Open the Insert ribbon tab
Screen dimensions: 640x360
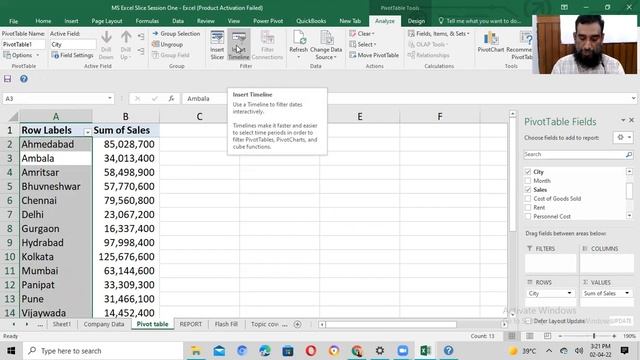pyautogui.click(x=71, y=21)
